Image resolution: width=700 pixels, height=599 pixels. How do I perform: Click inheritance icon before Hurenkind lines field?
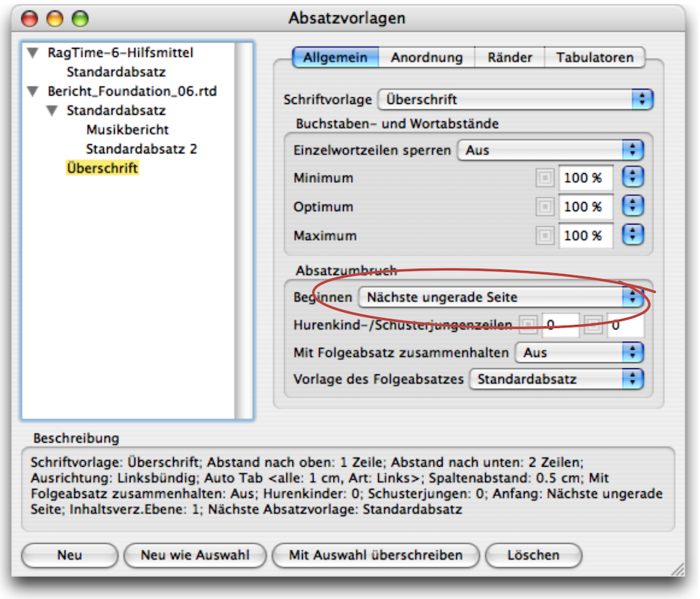click(x=528, y=326)
